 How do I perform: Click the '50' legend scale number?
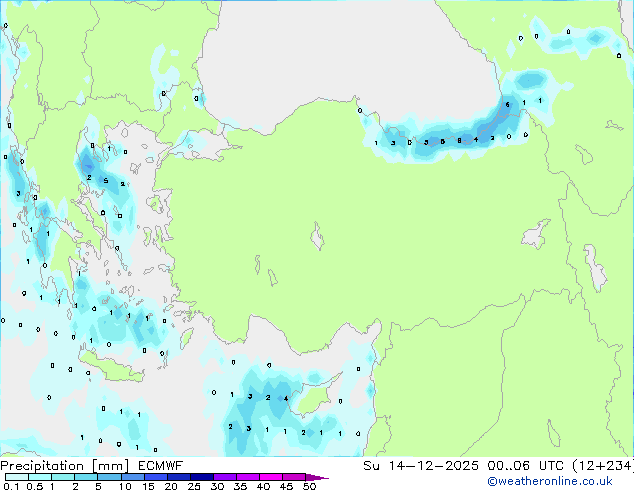[309, 486]
